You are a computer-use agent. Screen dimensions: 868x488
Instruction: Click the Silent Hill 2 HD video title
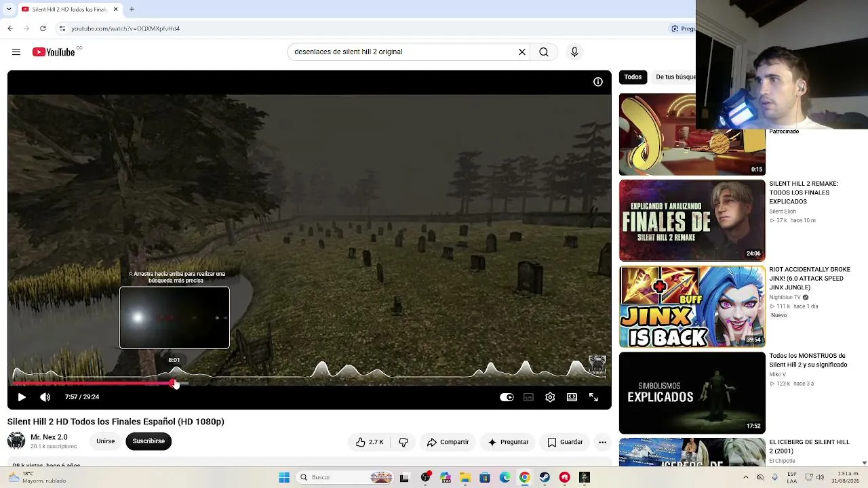[x=116, y=422]
